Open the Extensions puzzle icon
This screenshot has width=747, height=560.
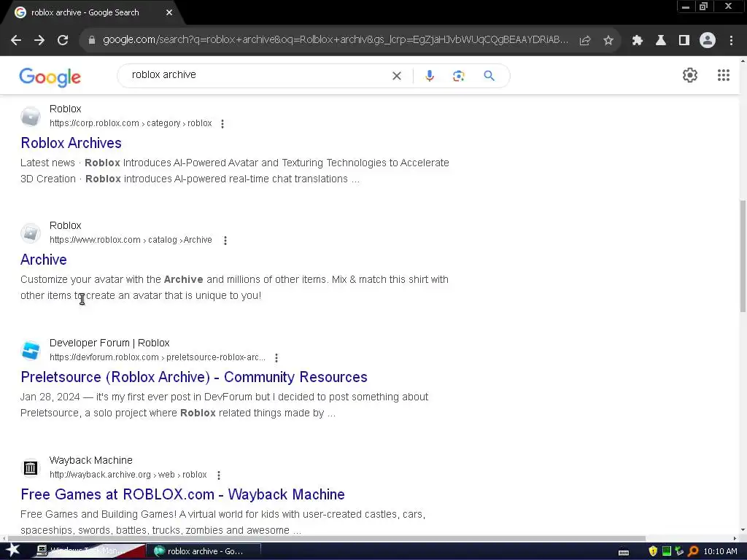(x=638, y=41)
